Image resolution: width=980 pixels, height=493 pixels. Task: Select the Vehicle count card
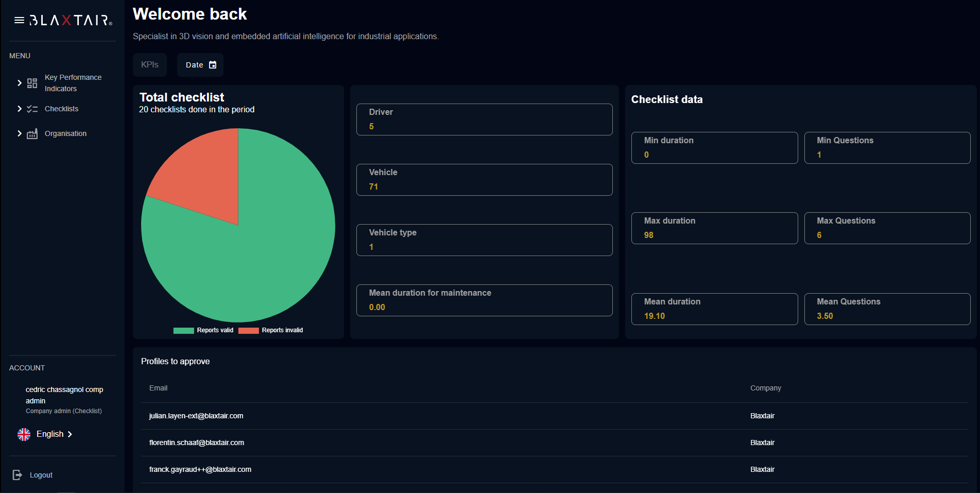pyautogui.click(x=484, y=180)
